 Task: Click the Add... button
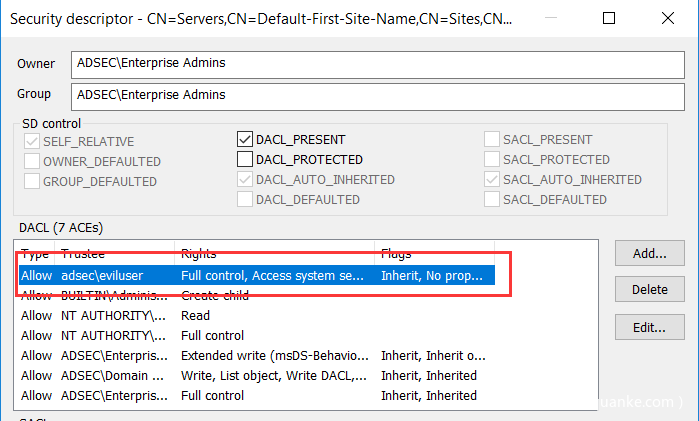pyautogui.click(x=650, y=254)
